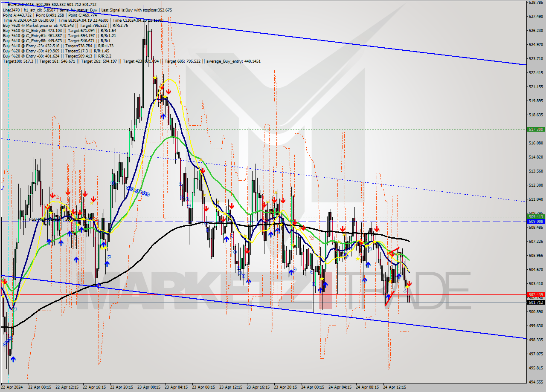Click the current price 501.712 label

tap(536, 302)
